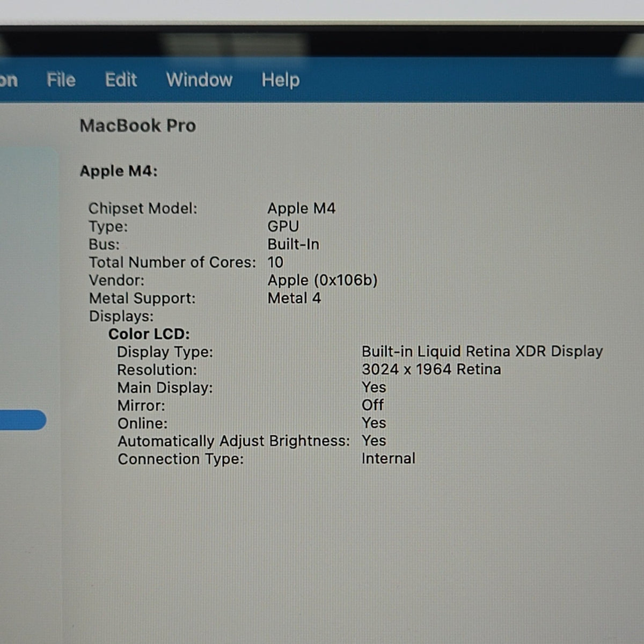Image resolution: width=644 pixels, height=644 pixels.
Task: Select the value 'GPU'
Action: (x=283, y=226)
